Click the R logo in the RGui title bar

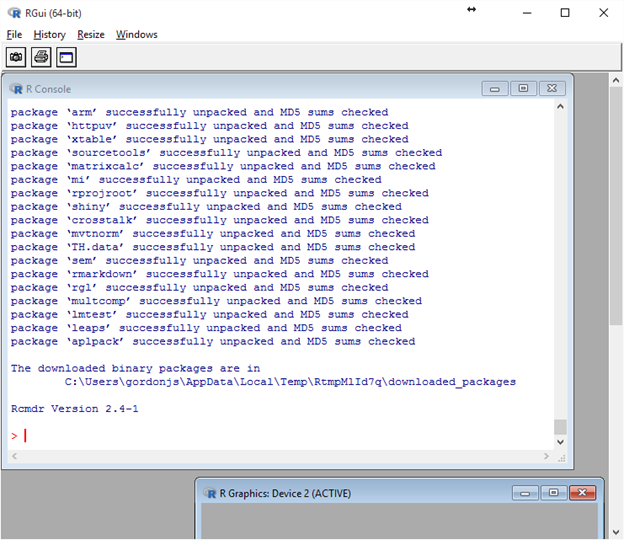click(x=13, y=12)
